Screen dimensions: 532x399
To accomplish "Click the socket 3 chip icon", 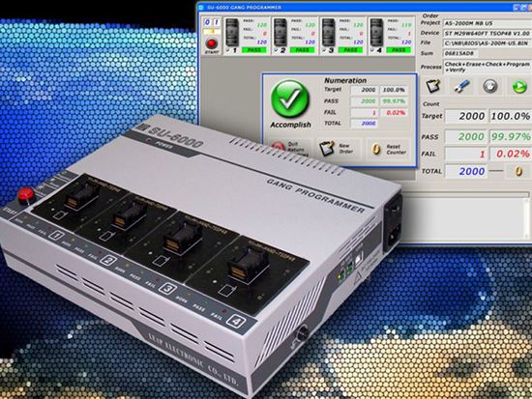I will 329,32.
